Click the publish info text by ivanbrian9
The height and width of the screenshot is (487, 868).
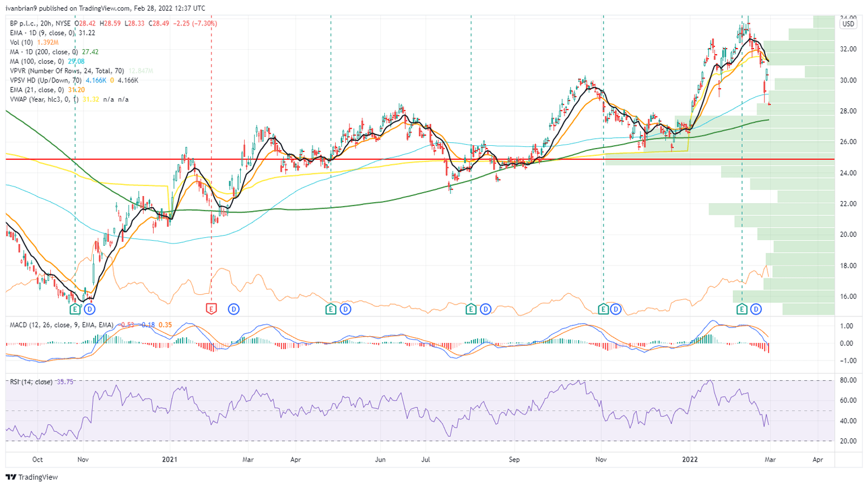point(105,8)
